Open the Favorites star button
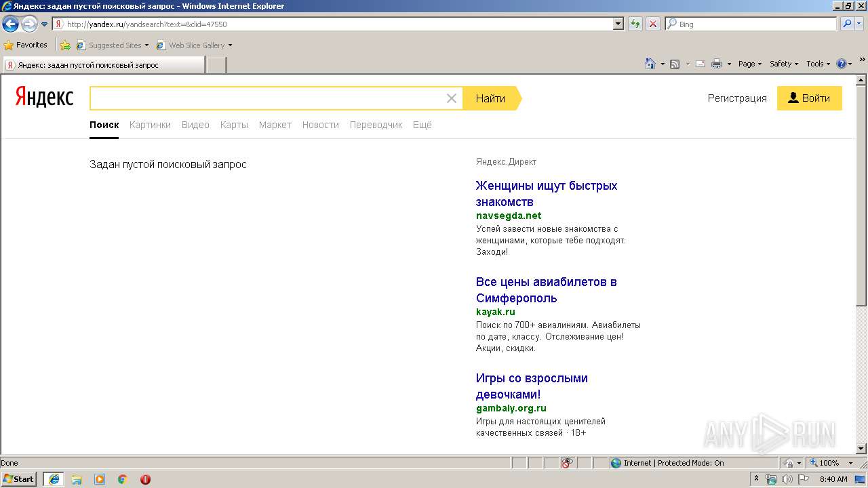The height and width of the screenshot is (488, 868). 26,45
